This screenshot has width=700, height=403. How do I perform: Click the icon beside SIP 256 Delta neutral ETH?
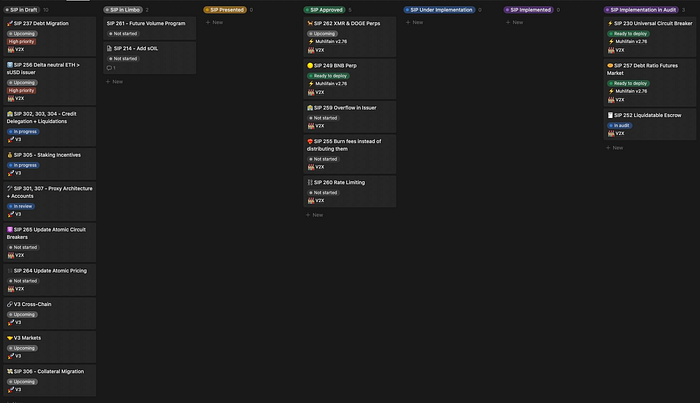[x=10, y=65]
